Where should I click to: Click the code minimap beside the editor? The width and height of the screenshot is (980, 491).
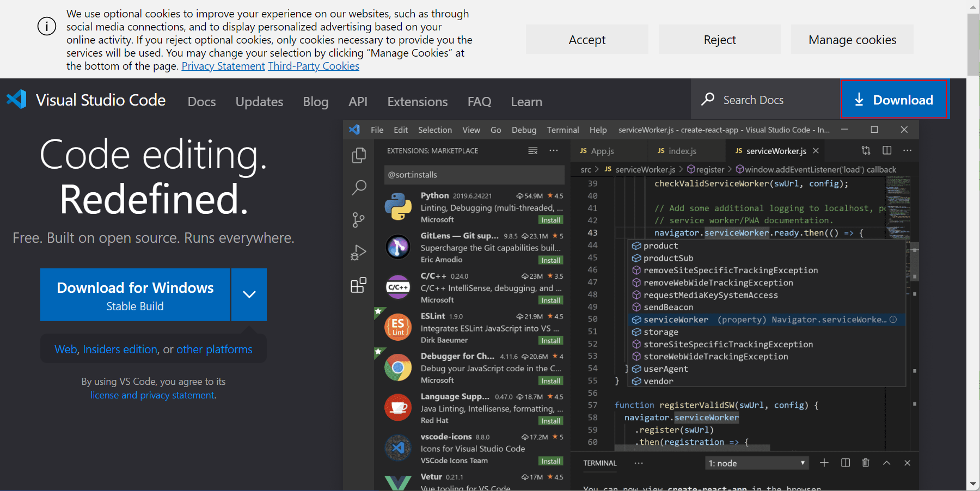pos(898,207)
